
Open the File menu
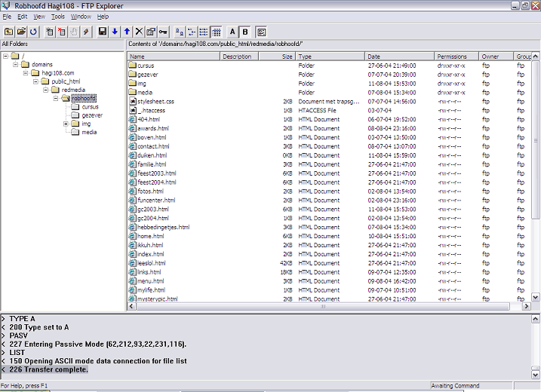pos(7,17)
